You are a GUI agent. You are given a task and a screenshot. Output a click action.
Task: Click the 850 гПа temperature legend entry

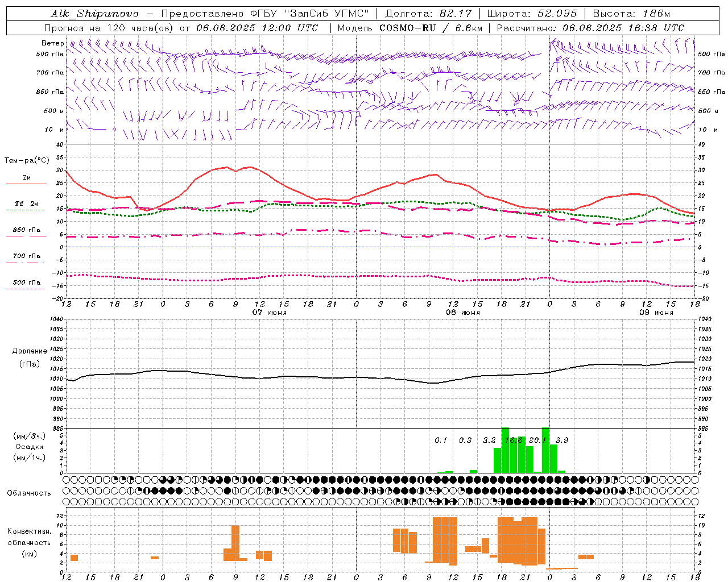click(x=26, y=230)
